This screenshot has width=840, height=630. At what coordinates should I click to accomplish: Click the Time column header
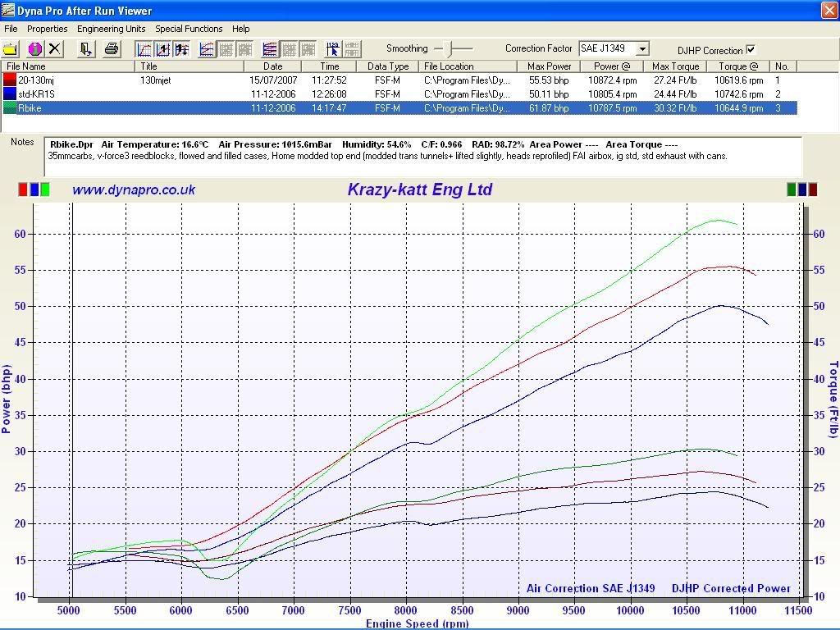[x=329, y=66]
